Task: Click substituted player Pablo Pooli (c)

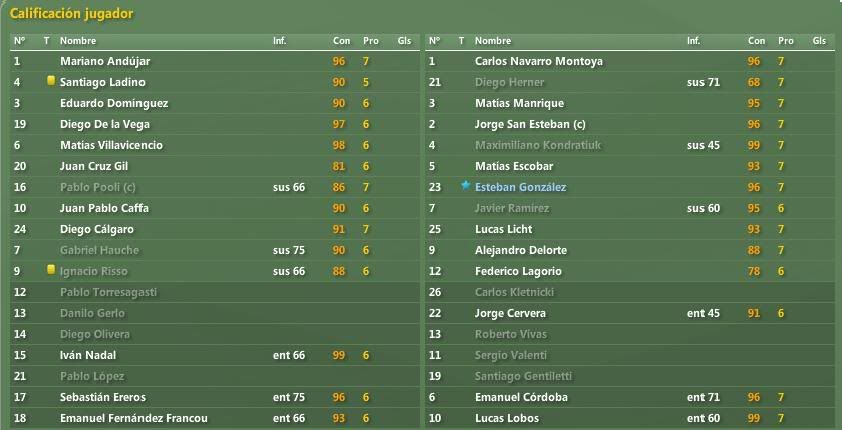Action: (97, 187)
